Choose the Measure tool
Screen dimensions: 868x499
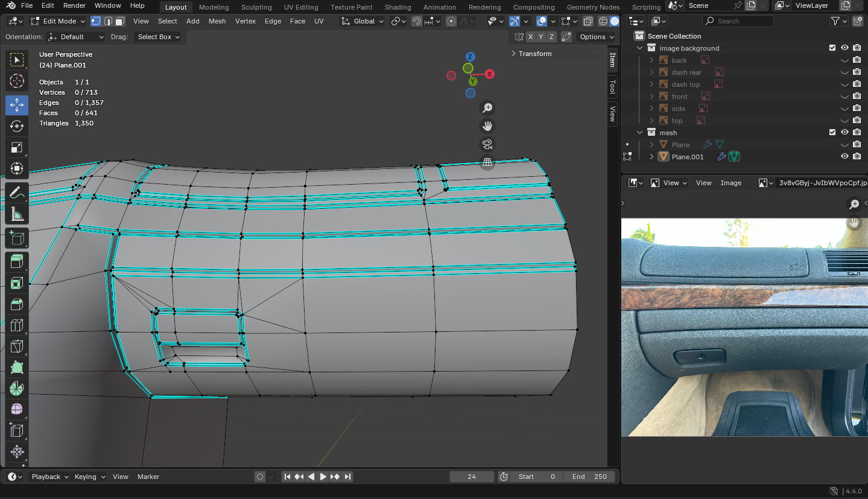[17, 214]
